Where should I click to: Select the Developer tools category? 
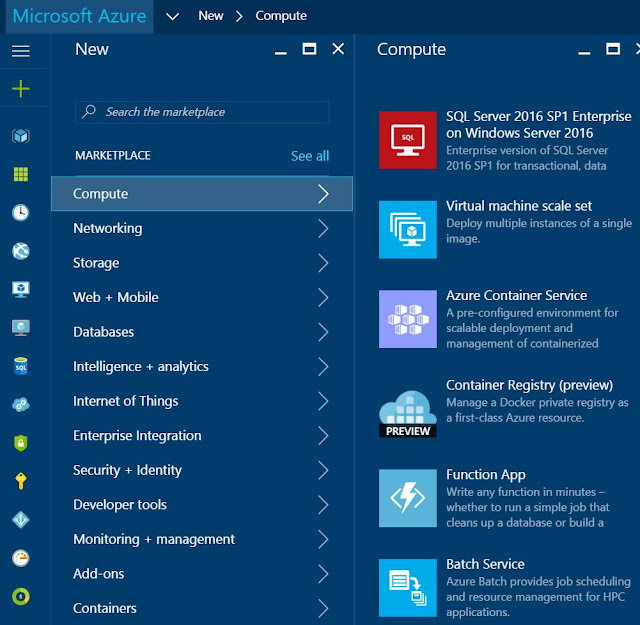202,505
